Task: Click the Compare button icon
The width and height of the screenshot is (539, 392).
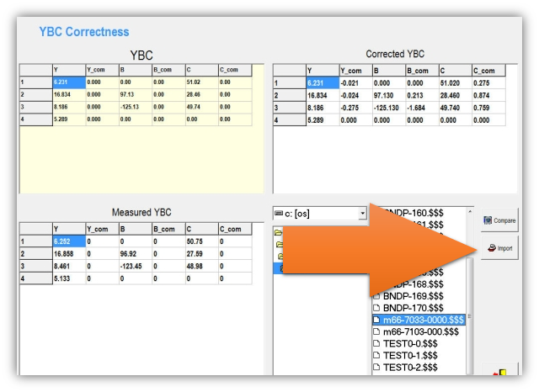Action: (x=486, y=222)
